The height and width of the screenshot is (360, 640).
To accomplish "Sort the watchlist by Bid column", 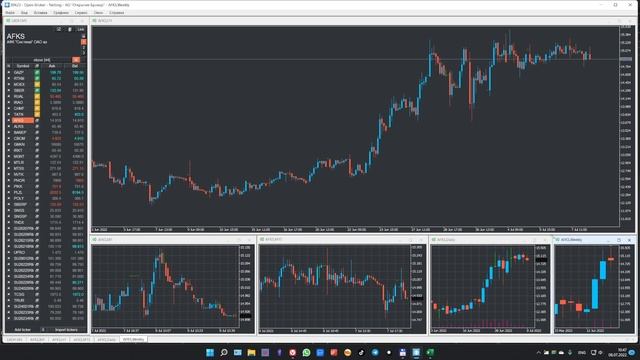I will (x=75, y=66).
